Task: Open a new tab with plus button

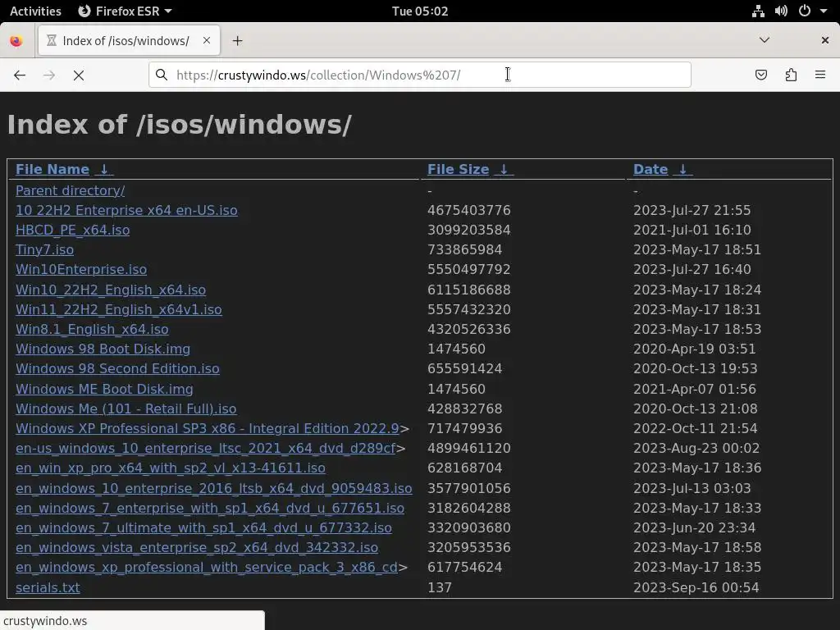Action: pyautogui.click(x=237, y=41)
